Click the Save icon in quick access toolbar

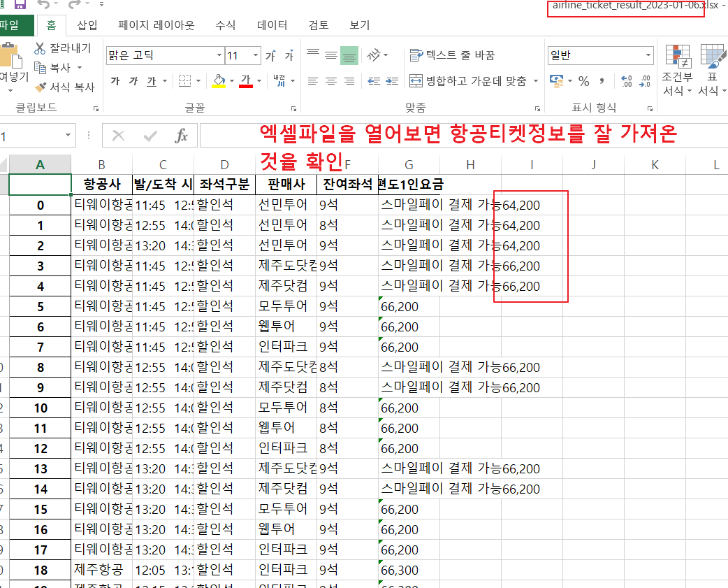point(20,4)
